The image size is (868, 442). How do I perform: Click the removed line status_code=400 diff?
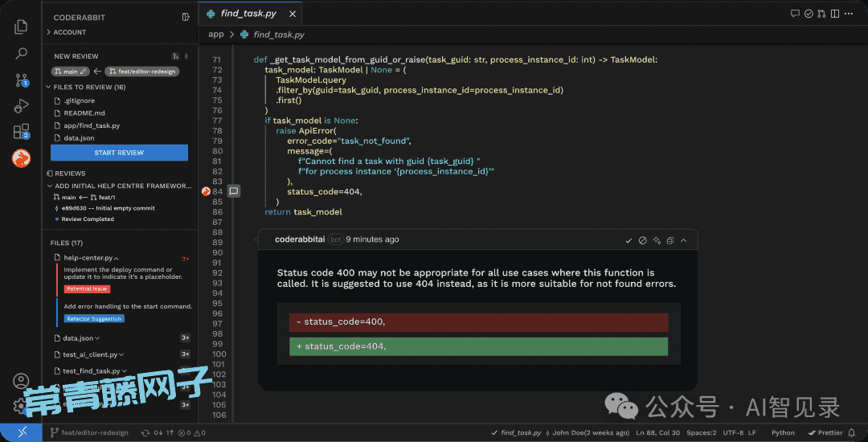(478, 322)
